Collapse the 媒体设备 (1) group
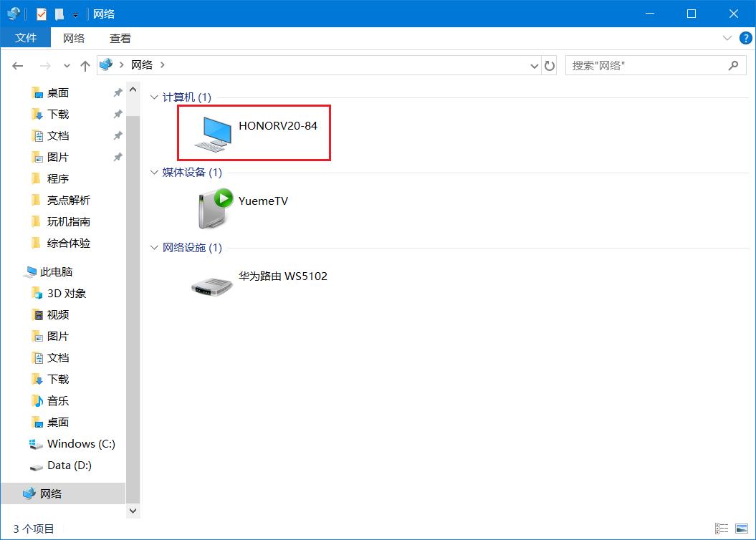756x540 pixels. click(x=154, y=173)
